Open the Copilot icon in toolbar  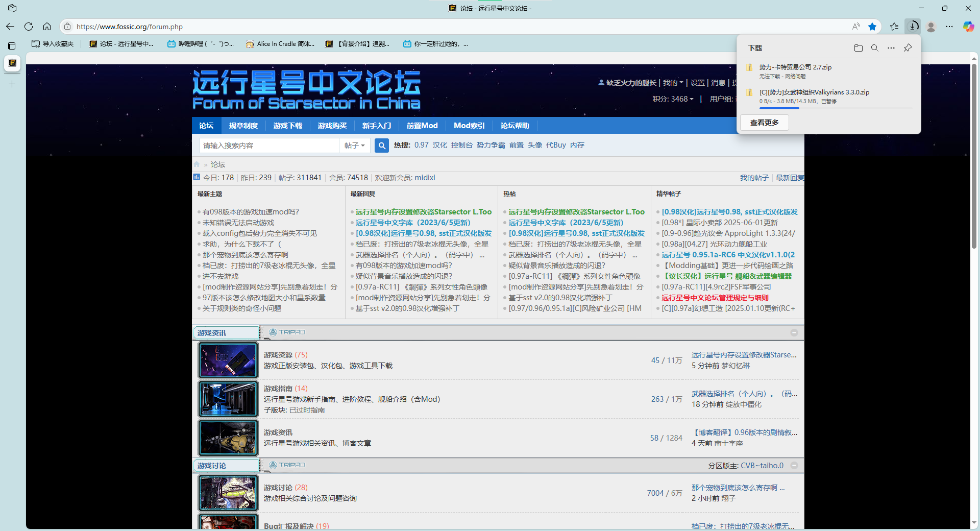[x=968, y=27]
